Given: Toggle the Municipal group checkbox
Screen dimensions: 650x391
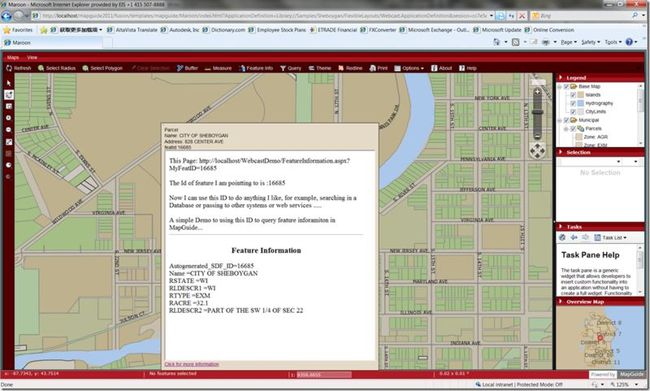Looking at the screenshot, I should point(566,120).
